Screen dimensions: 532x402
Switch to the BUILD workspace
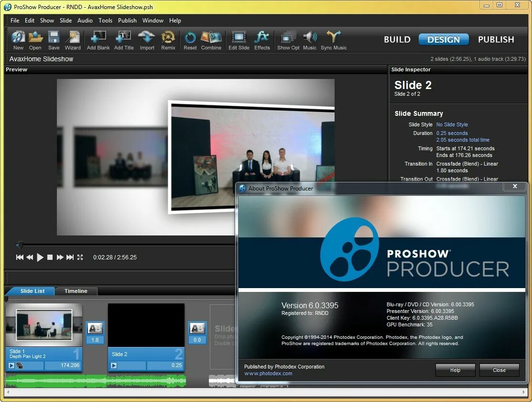[397, 39]
